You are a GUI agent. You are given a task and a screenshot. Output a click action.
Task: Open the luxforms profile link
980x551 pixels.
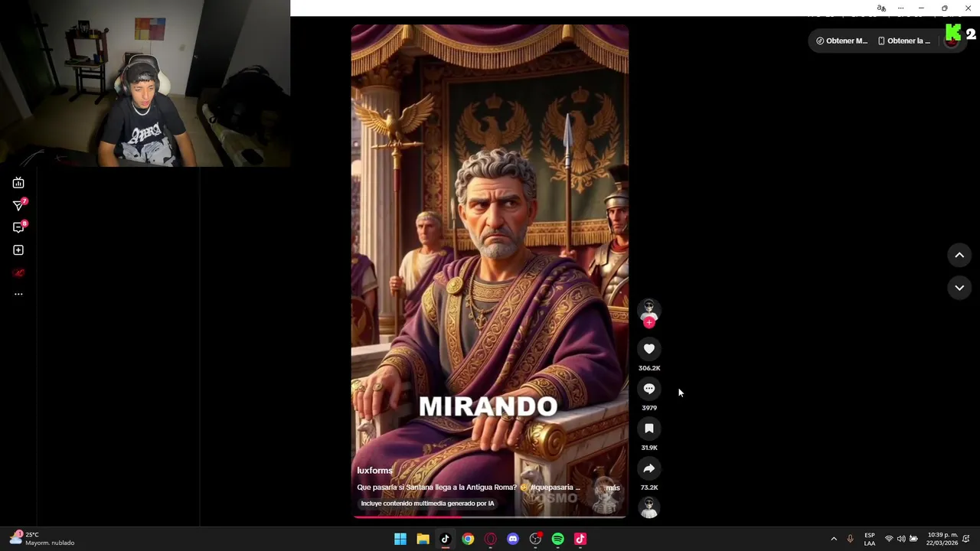point(374,471)
